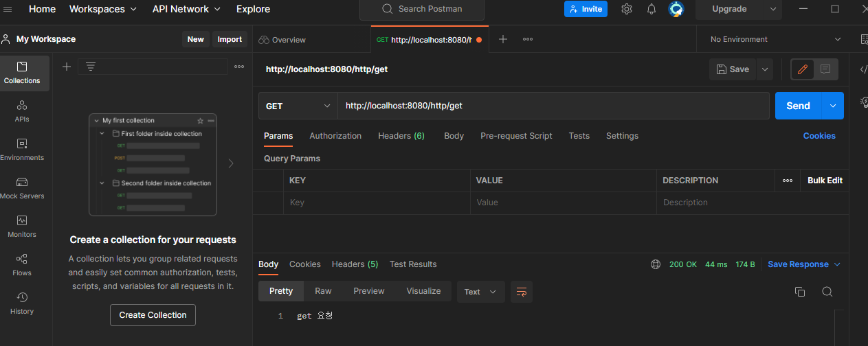Change the GET method dropdown

(x=298, y=106)
